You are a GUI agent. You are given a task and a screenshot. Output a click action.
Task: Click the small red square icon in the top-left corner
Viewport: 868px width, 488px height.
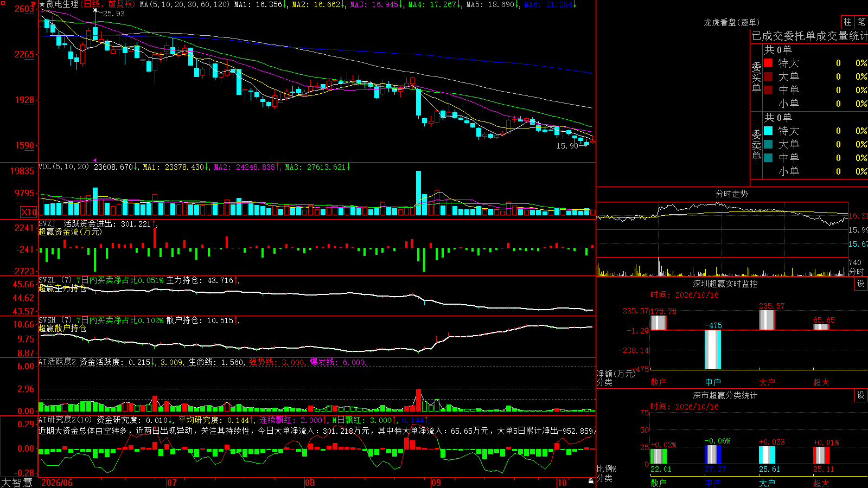(x=2, y=2)
